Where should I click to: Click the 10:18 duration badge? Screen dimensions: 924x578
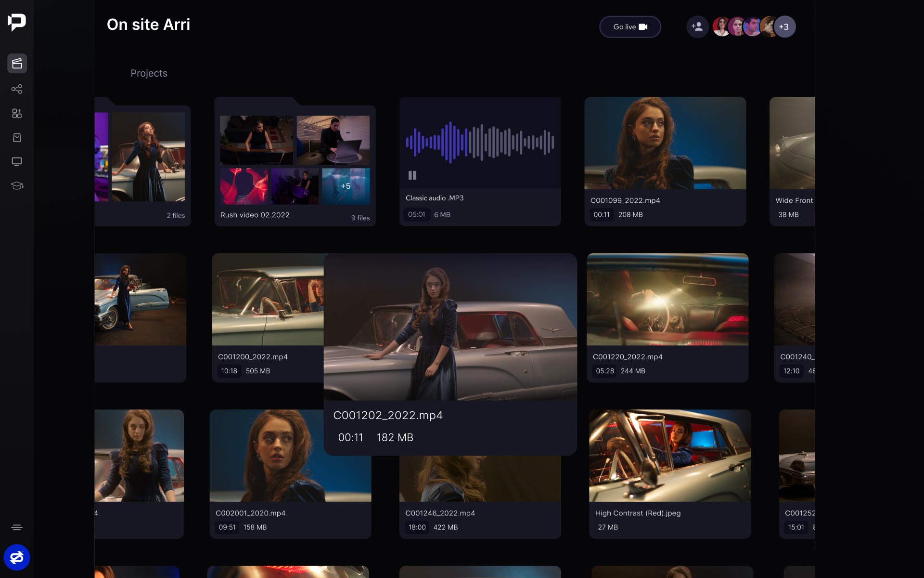(x=229, y=371)
